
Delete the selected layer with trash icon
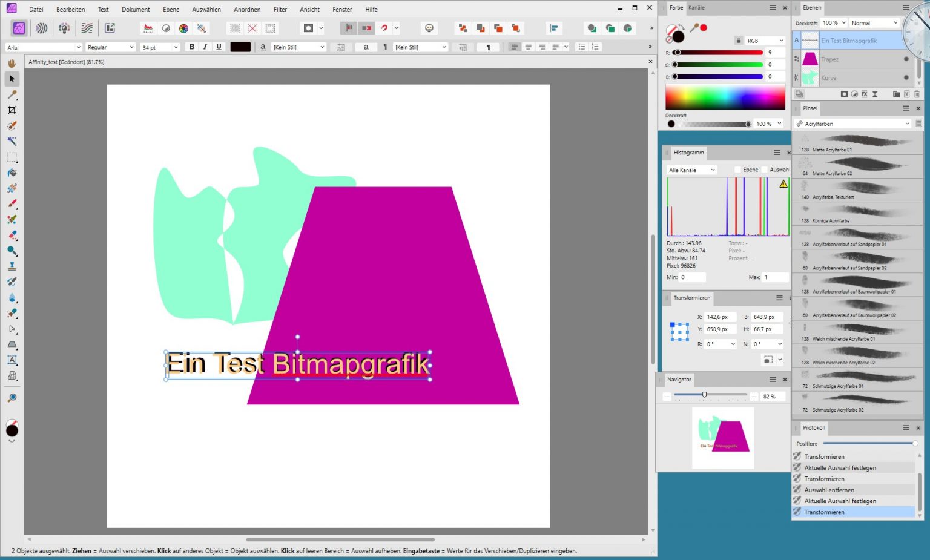tap(917, 94)
